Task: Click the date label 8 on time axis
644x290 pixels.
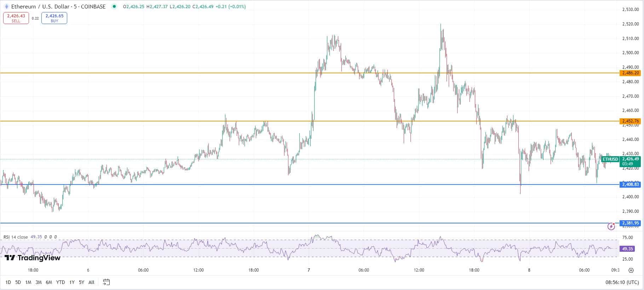Action: (x=529, y=270)
